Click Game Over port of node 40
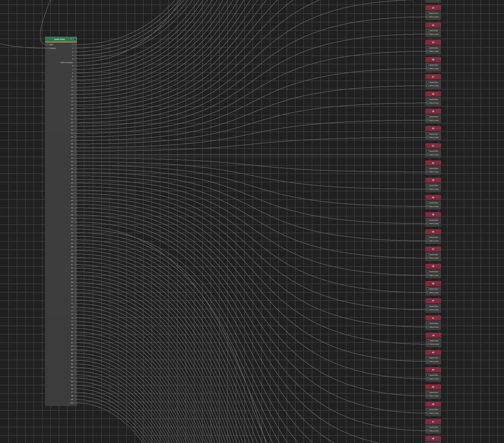 point(428,306)
